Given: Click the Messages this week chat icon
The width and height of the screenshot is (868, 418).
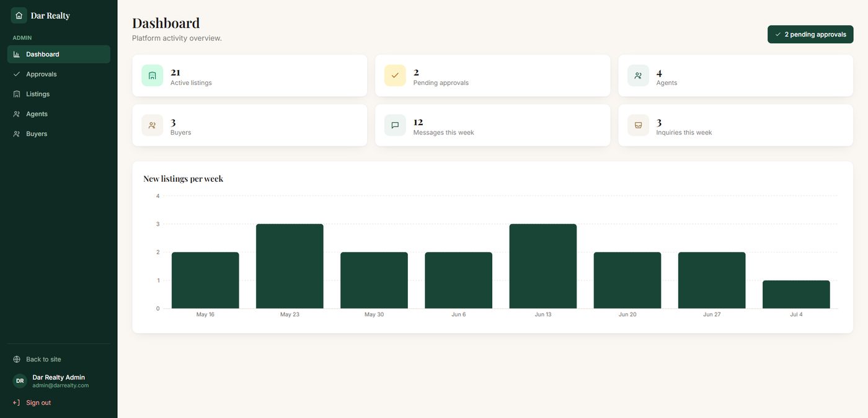Looking at the screenshot, I should (395, 125).
